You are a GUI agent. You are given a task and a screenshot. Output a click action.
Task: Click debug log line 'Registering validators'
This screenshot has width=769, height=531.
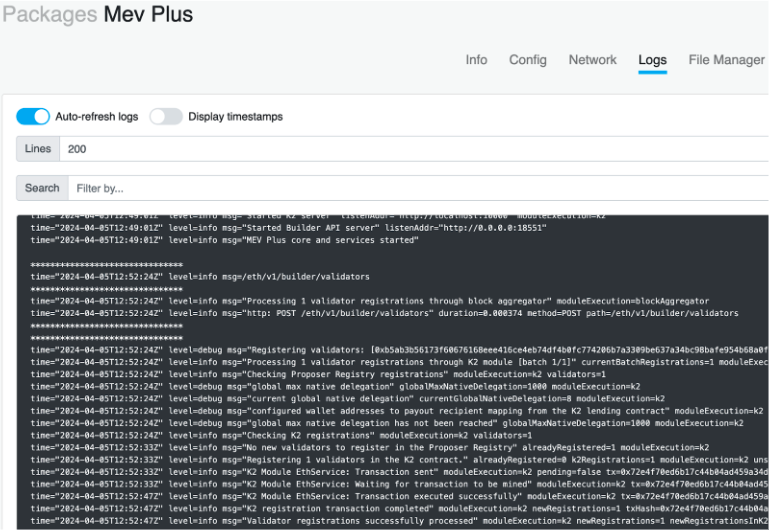tap(399, 350)
